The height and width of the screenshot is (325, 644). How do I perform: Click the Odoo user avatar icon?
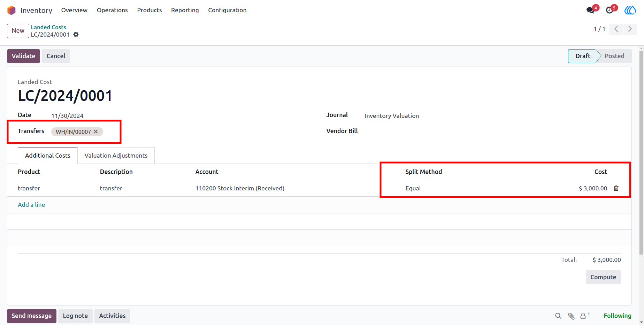point(630,10)
